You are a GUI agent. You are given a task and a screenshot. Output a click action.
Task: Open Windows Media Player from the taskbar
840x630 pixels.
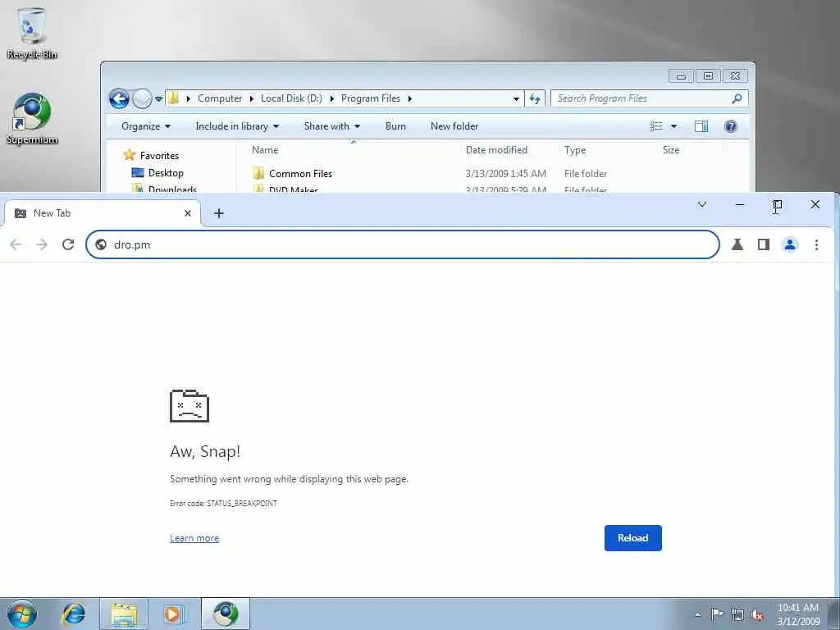(x=174, y=614)
